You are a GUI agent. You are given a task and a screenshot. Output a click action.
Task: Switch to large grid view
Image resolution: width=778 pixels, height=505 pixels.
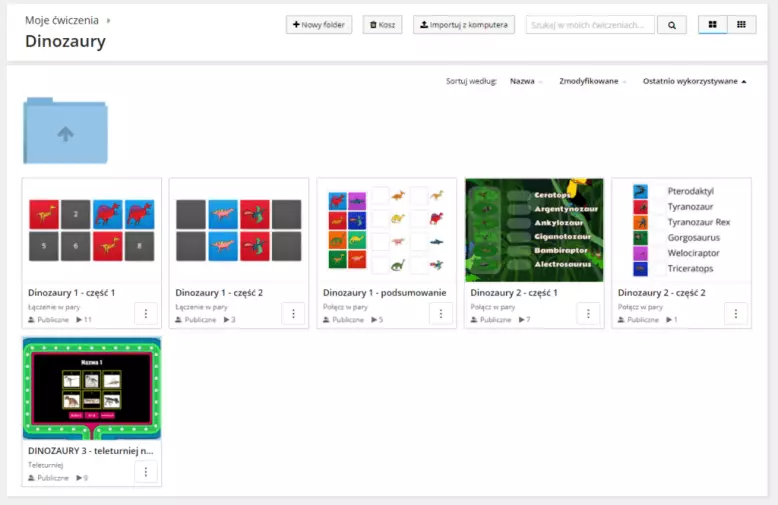(x=713, y=24)
